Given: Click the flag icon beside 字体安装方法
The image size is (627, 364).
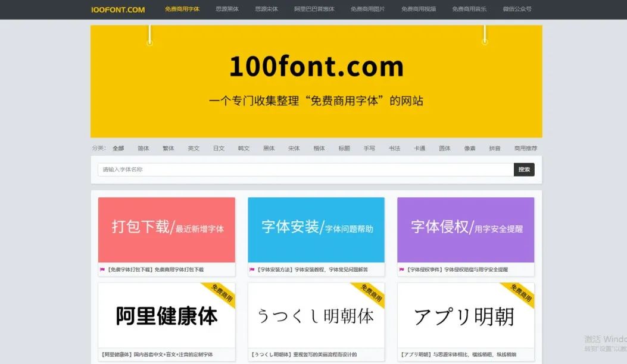Looking at the screenshot, I should [x=252, y=269].
